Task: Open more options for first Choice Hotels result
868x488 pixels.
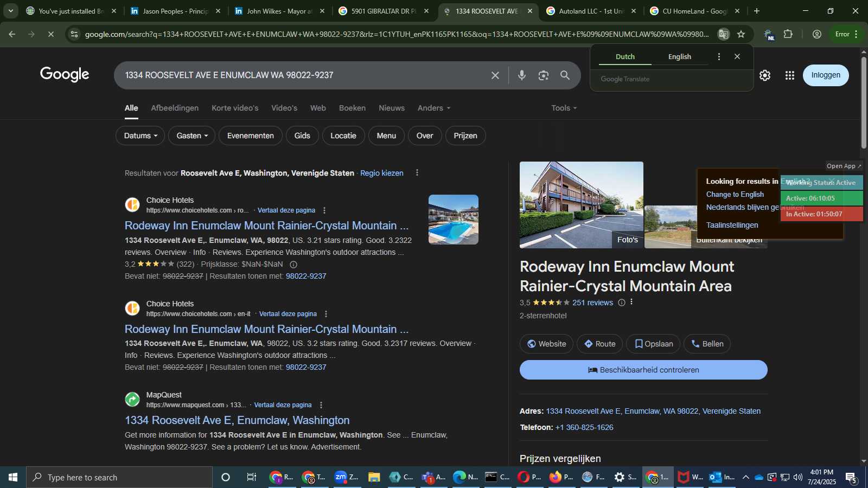Action: 324,210
